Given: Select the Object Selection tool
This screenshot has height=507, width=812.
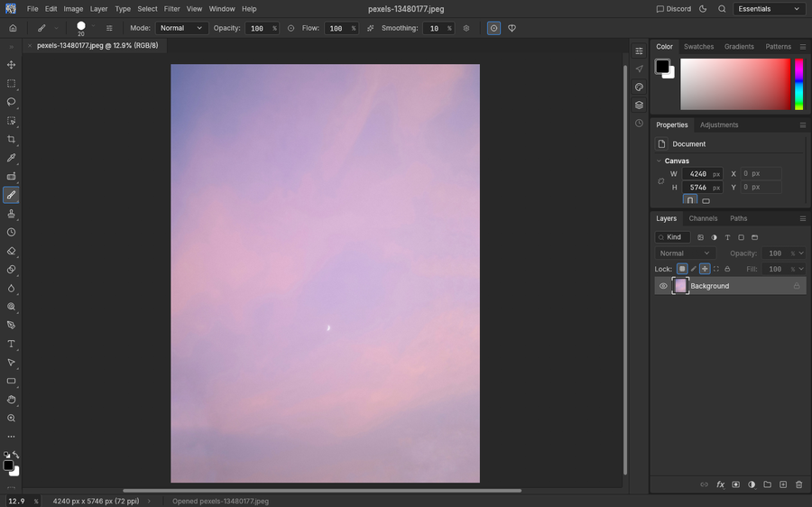Looking at the screenshot, I should [11, 121].
